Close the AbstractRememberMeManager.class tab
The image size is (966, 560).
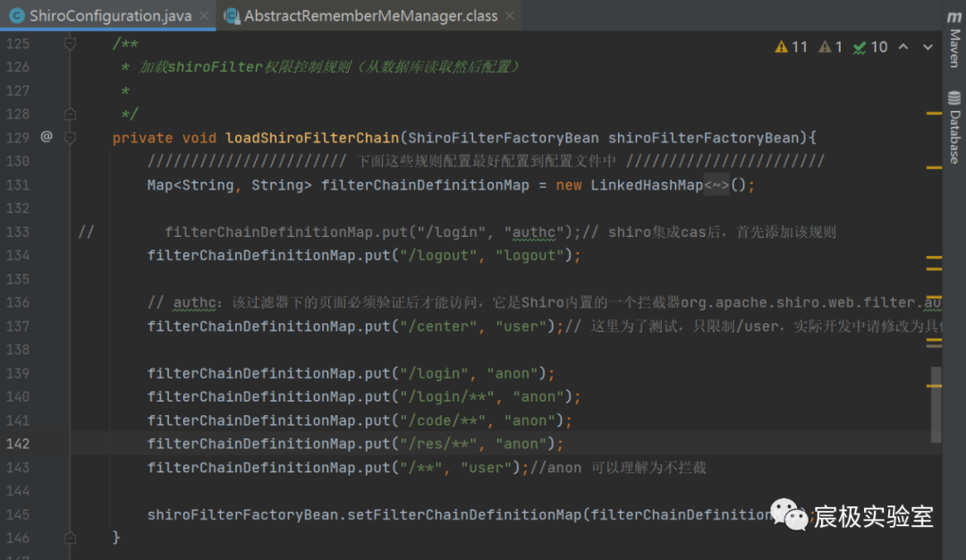[511, 16]
